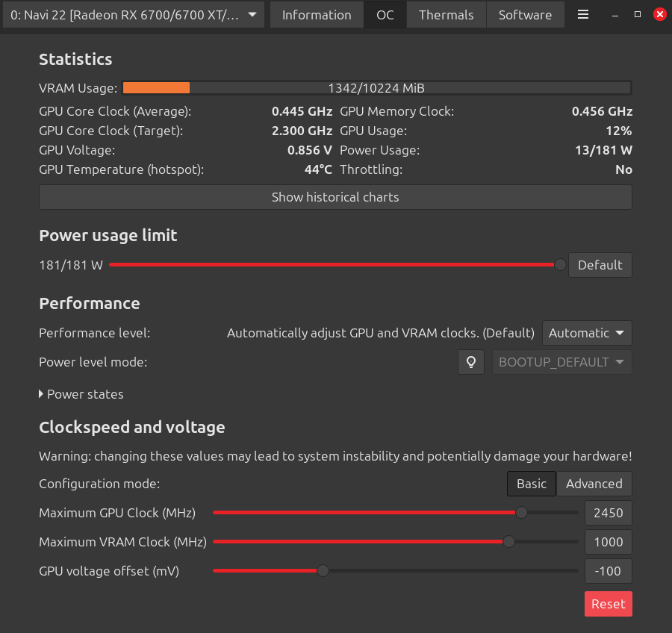672x633 pixels.
Task: Open the GPU selector dropdown
Action: pos(134,15)
